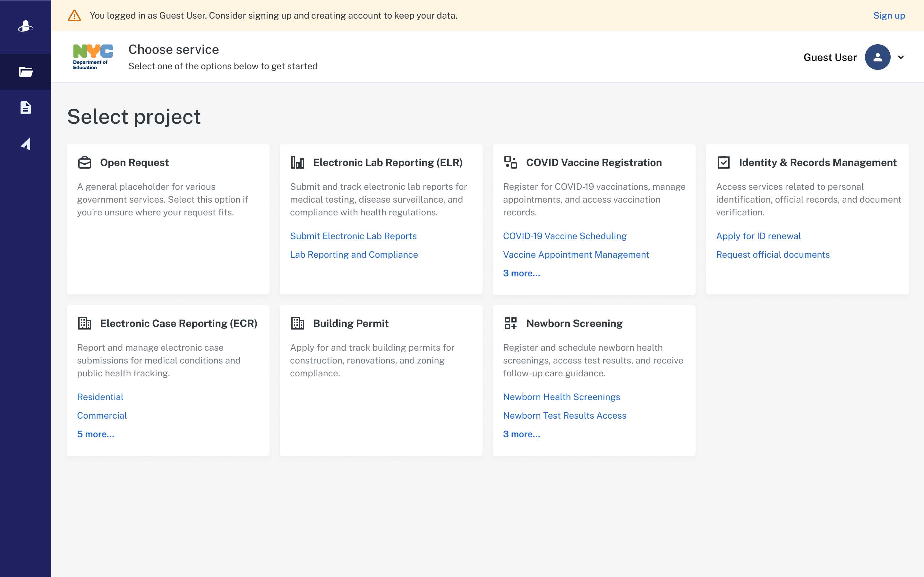924x577 pixels.
Task: Open the document icon in the sidebar
Action: [26, 108]
